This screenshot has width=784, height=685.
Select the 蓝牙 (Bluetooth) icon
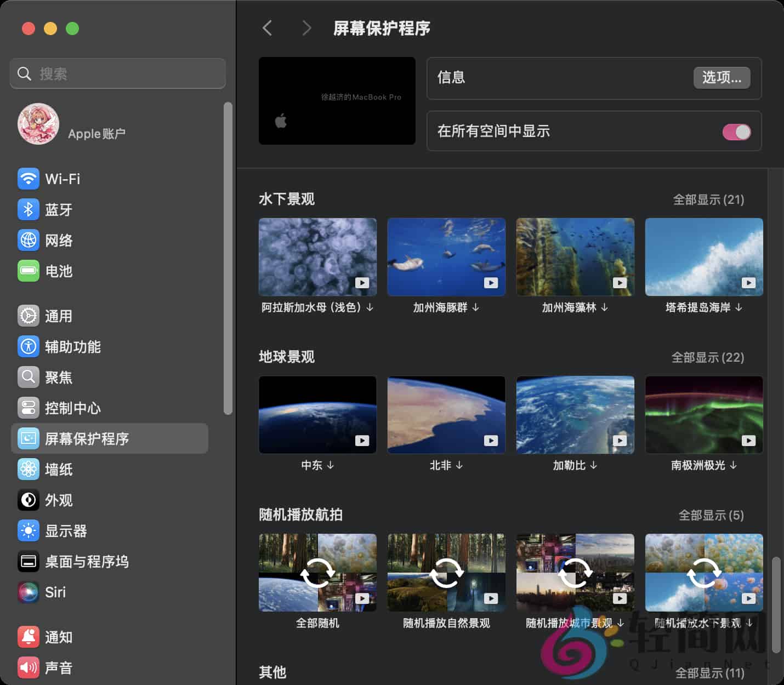28,209
